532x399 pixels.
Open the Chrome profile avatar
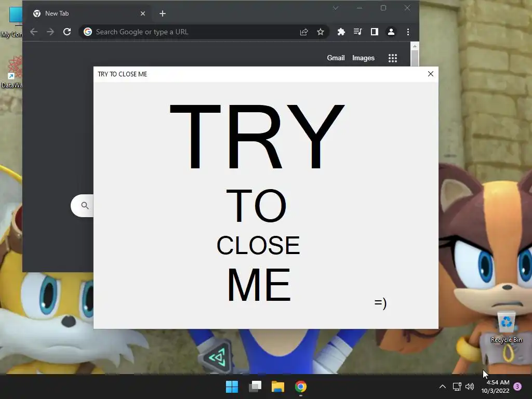[x=391, y=32]
